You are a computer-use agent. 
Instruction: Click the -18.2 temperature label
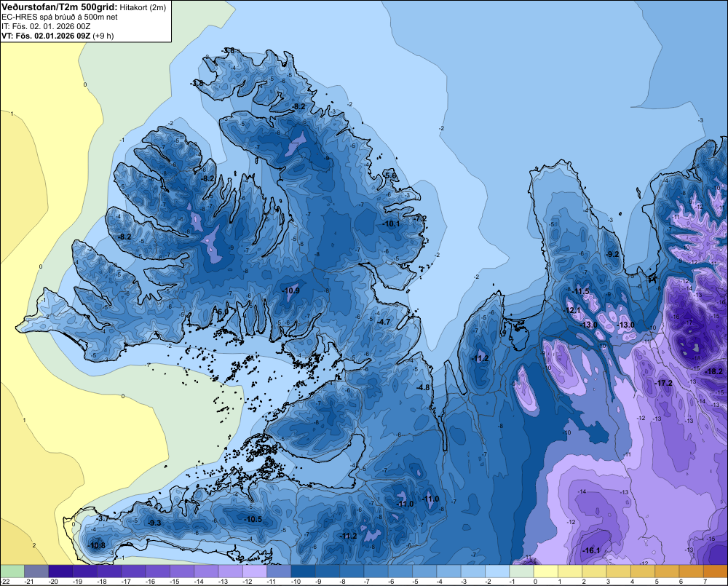coord(714,371)
